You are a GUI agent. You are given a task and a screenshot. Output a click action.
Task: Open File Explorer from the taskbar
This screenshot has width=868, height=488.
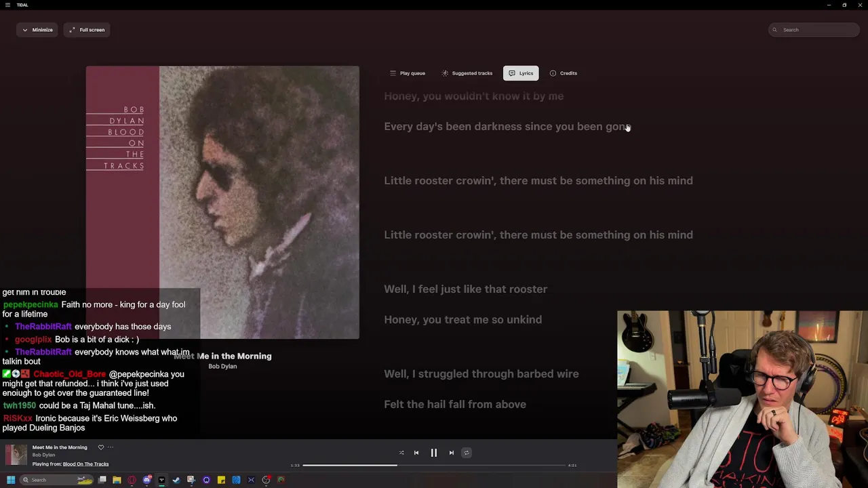pyautogui.click(x=117, y=480)
